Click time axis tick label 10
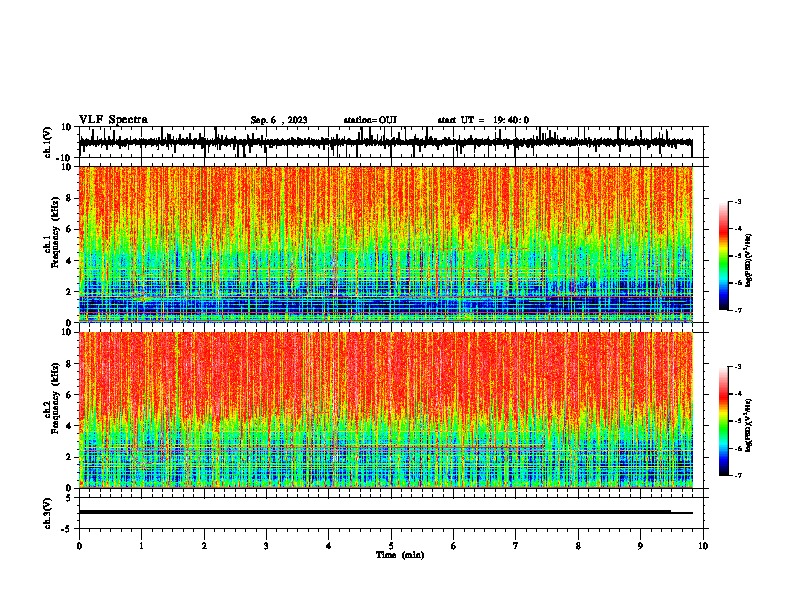 click(703, 545)
